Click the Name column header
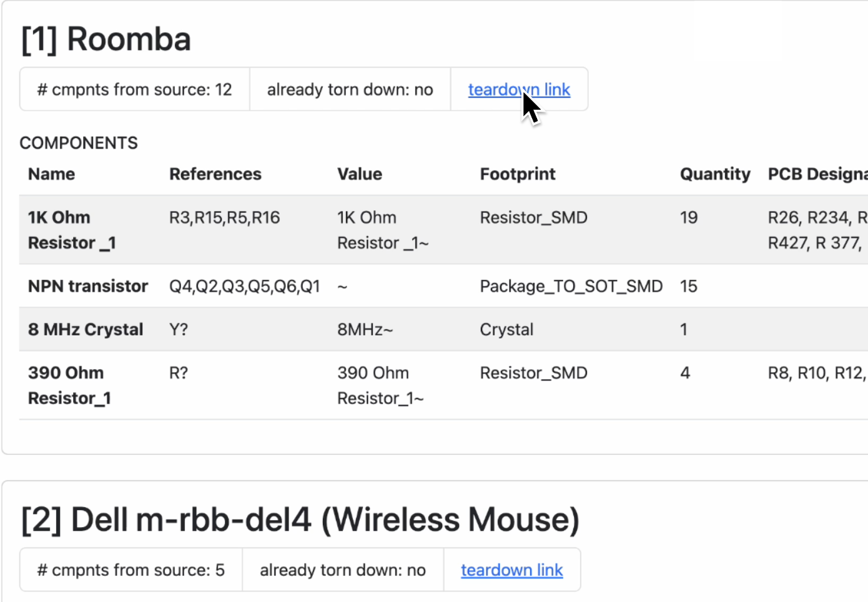 pos(51,174)
